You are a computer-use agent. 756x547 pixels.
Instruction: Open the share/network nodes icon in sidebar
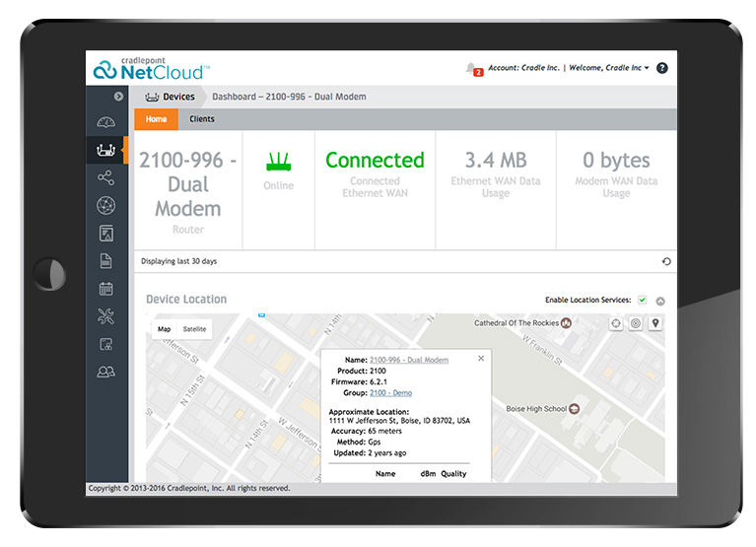point(106,177)
